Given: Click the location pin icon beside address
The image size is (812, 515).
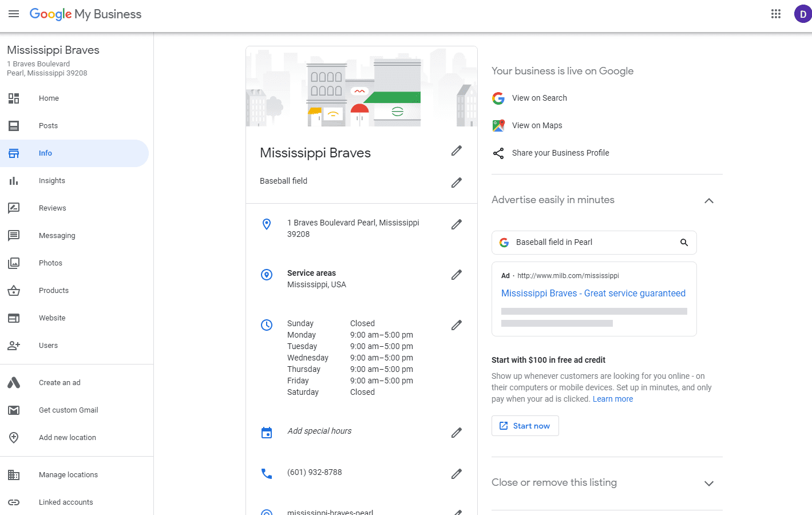Looking at the screenshot, I should [267, 224].
